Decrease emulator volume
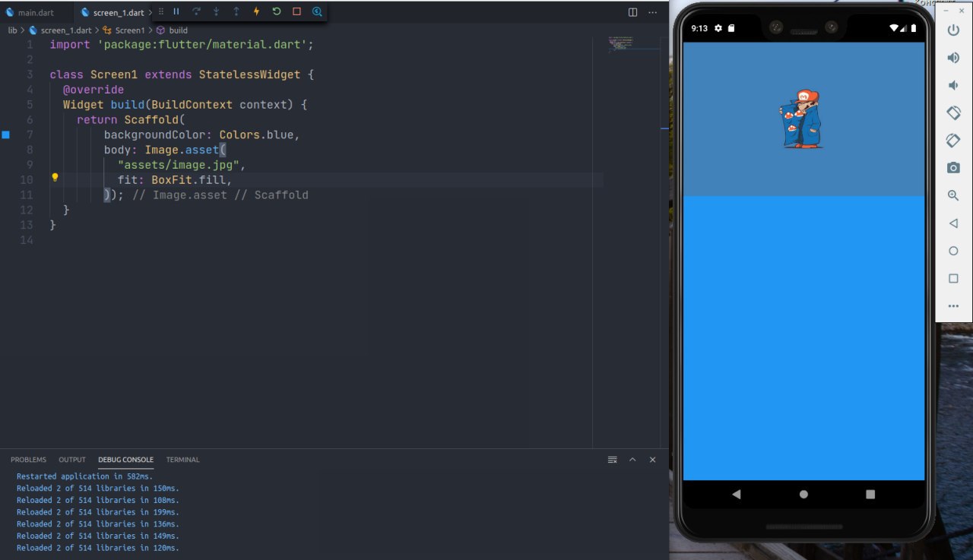973x560 pixels. 953,85
